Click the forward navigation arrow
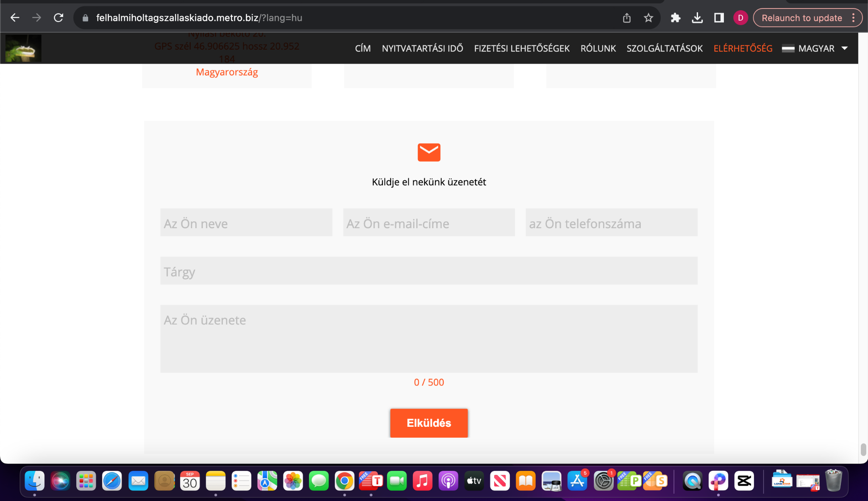Image resolution: width=868 pixels, height=501 pixels. tap(37, 18)
